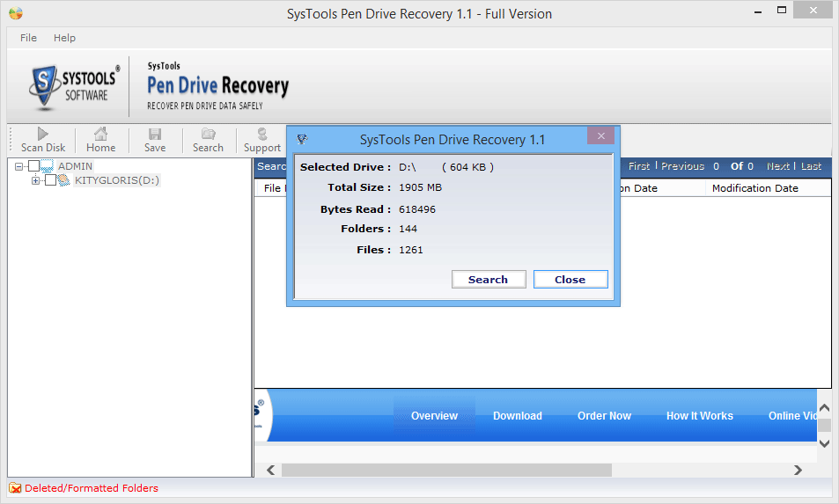Open the Overview tab in the banner
The width and height of the screenshot is (839, 504).
[434, 416]
